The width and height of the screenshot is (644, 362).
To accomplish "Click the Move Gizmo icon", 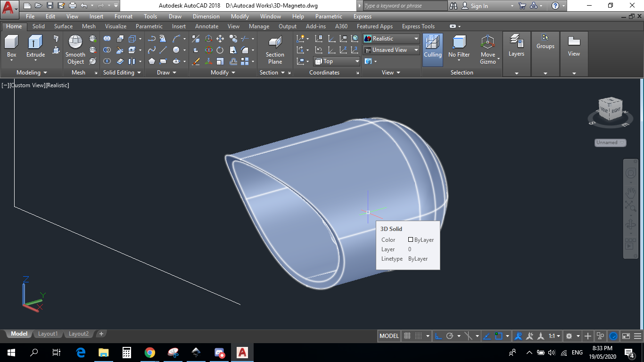I will 487,49.
